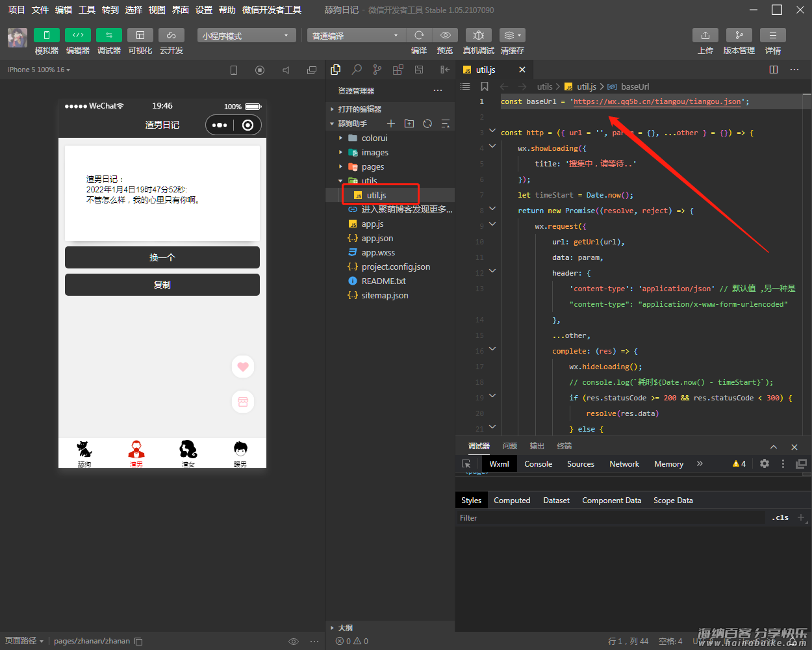The image size is (812, 650).
Task: Click the 编译 compile refresh icon
Action: tap(419, 35)
